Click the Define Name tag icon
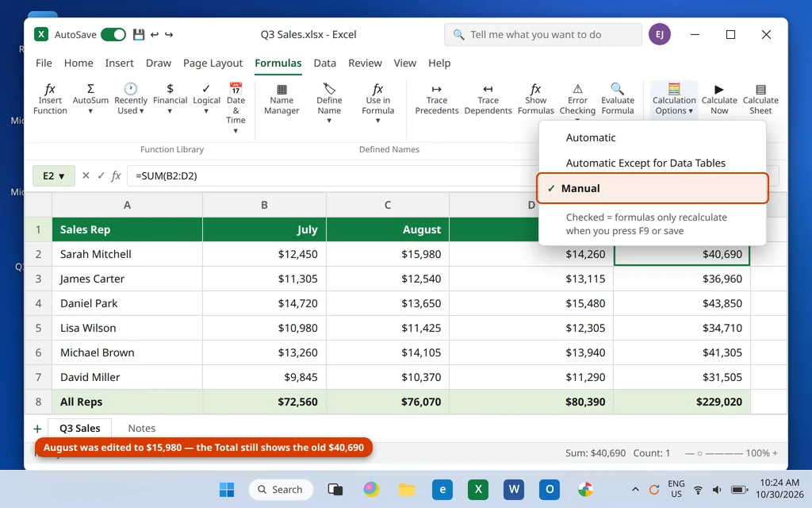Screen dimensions: 812x508 point(329,88)
